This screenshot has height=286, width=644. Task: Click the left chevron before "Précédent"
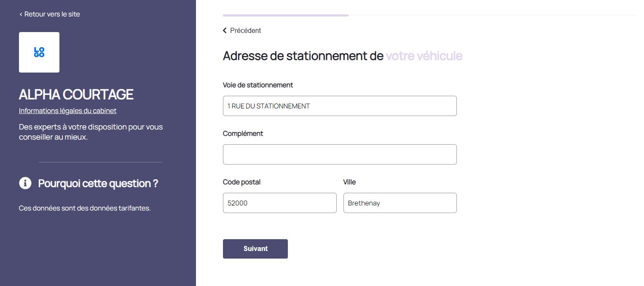(225, 30)
